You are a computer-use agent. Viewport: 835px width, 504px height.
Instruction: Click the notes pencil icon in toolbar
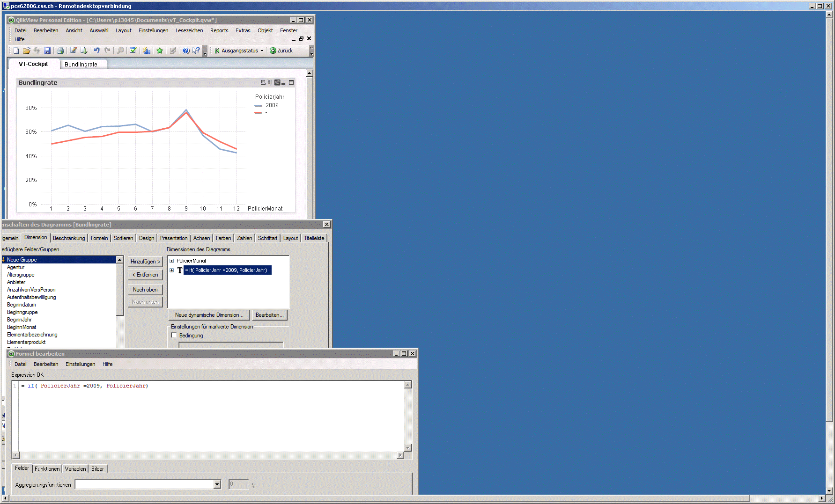pyautogui.click(x=173, y=51)
